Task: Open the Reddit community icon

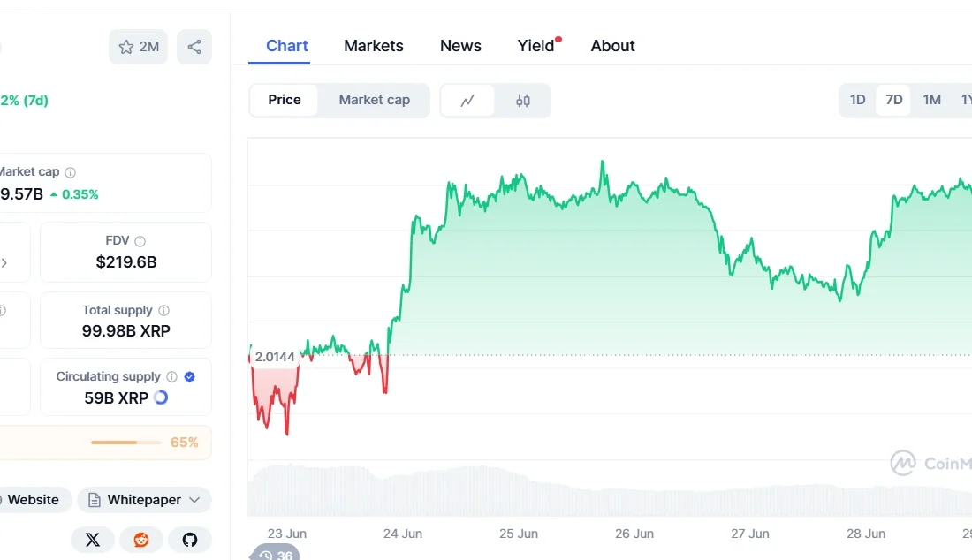Action: 141,540
